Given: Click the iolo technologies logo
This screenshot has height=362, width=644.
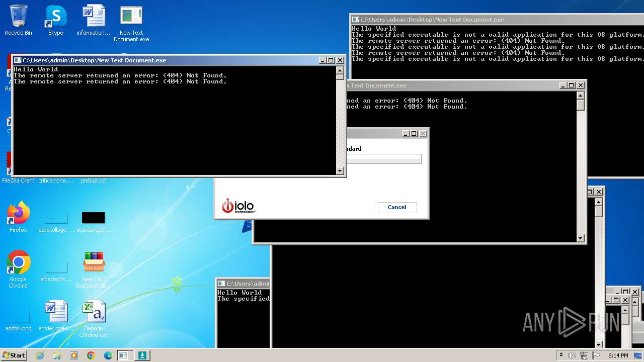Looking at the screenshot, I should [238, 206].
